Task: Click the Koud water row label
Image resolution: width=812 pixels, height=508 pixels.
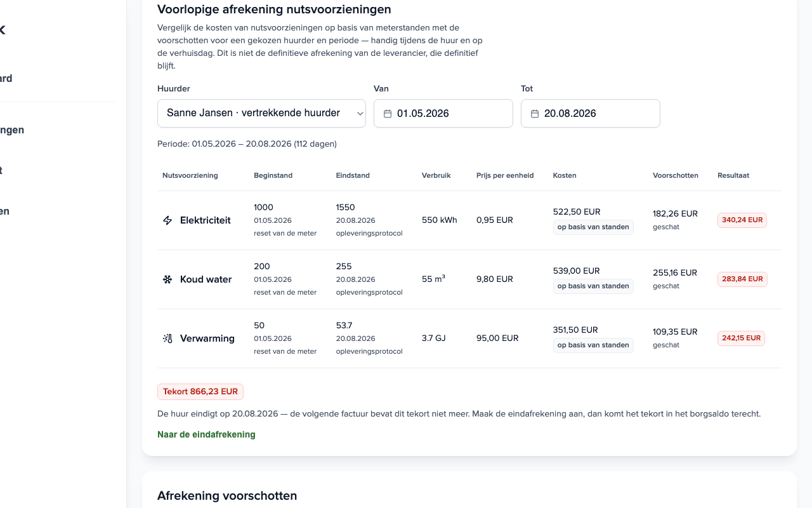Action: [206, 279]
